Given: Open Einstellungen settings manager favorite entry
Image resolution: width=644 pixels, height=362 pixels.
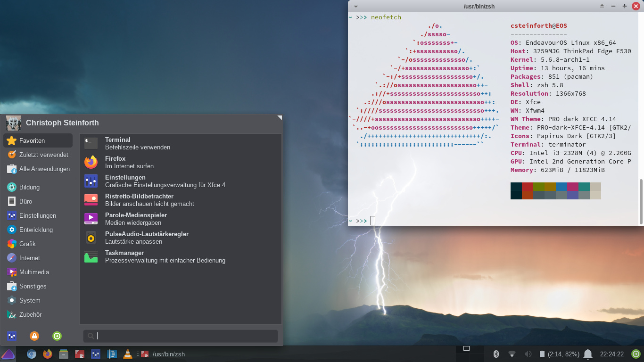Looking at the screenshot, I should [181, 181].
